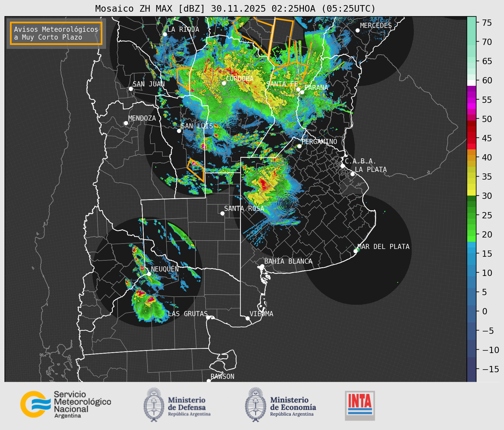Click the white 60 dBZ band on the colorbar
Image resolution: width=504 pixels, height=430 pixels.
471,83
